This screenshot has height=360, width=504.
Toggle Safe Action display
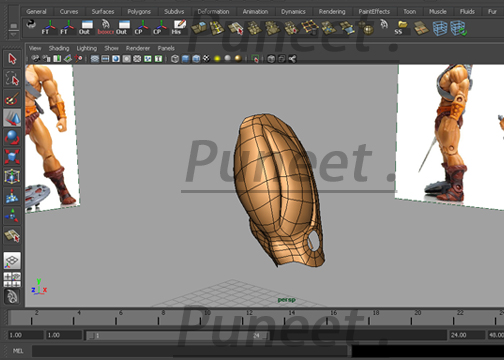[148, 59]
